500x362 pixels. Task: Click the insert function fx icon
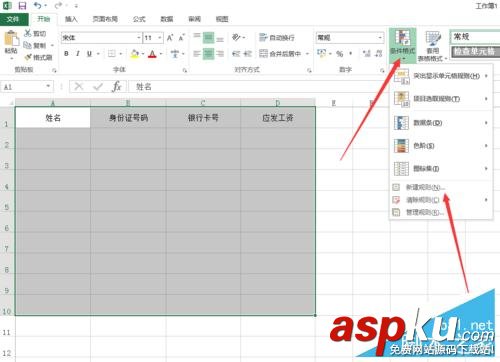pyautogui.click(x=117, y=87)
